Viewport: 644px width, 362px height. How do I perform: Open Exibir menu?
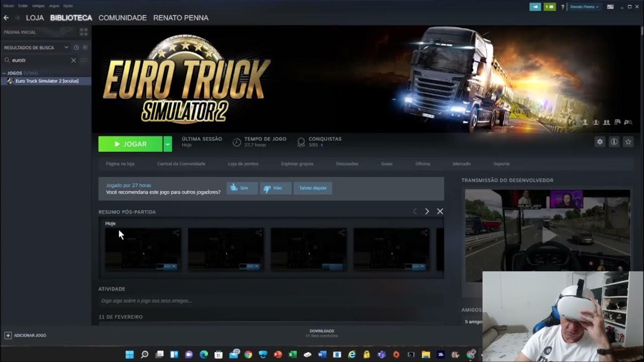(23, 6)
